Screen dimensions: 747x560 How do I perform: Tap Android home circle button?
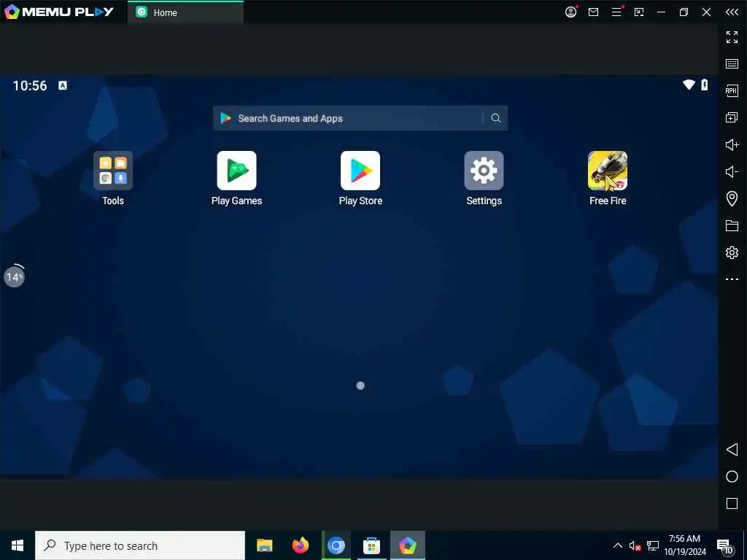pos(732,477)
